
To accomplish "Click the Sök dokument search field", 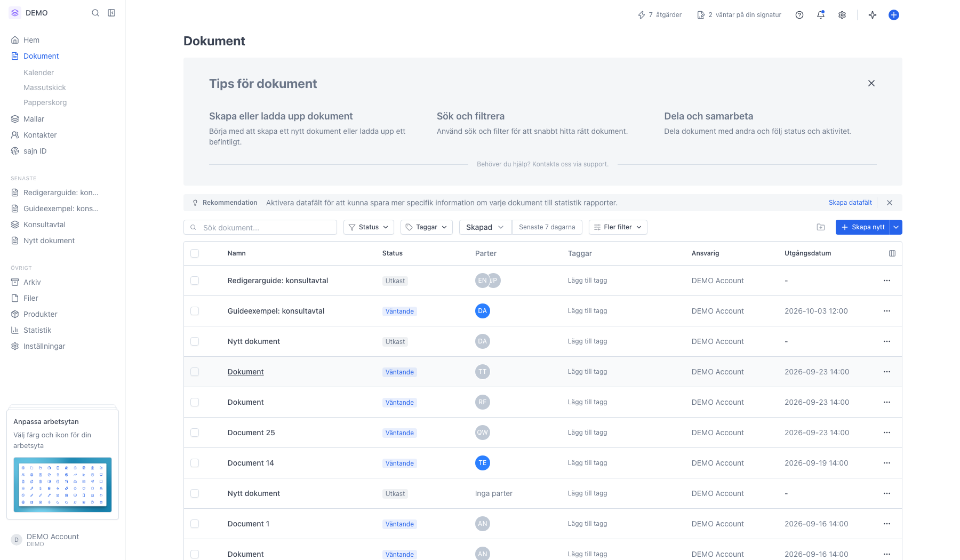I will [260, 227].
